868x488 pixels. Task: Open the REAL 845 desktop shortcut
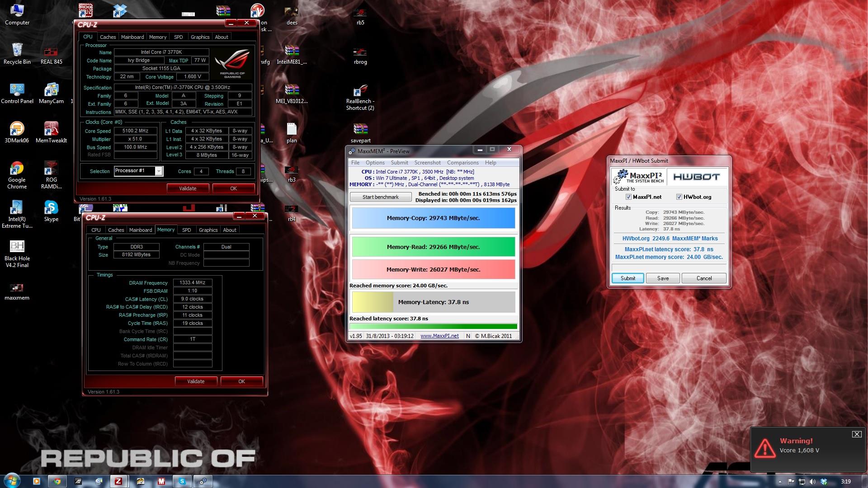[x=51, y=55]
